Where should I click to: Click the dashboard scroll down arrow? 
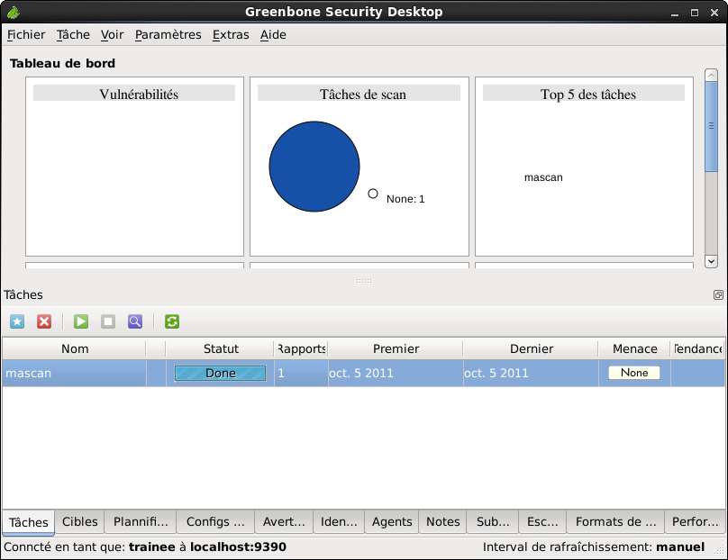coord(711,260)
